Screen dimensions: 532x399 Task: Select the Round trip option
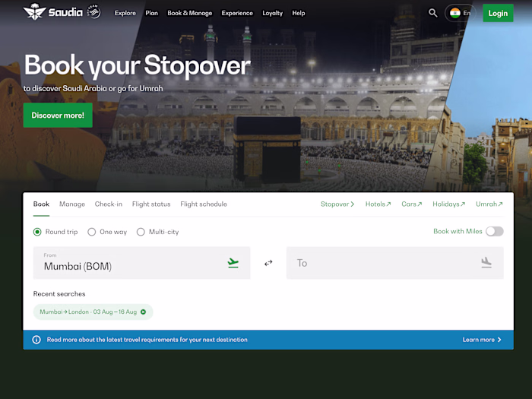[55, 232]
